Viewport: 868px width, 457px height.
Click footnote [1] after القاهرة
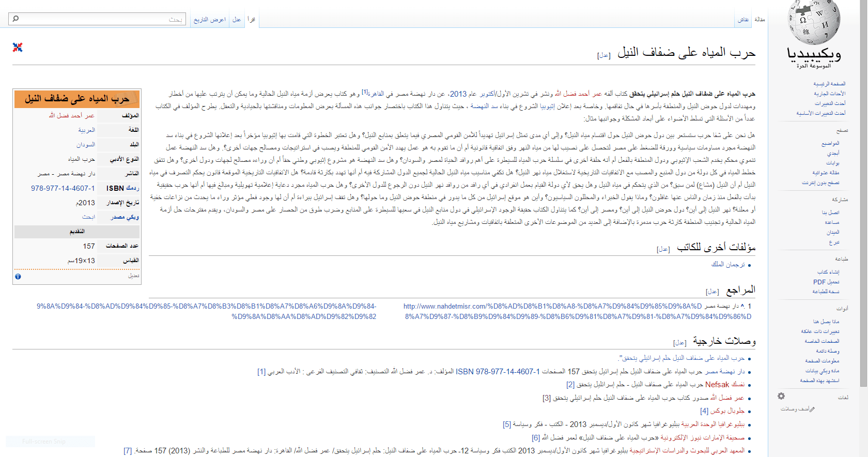[365, 92]
